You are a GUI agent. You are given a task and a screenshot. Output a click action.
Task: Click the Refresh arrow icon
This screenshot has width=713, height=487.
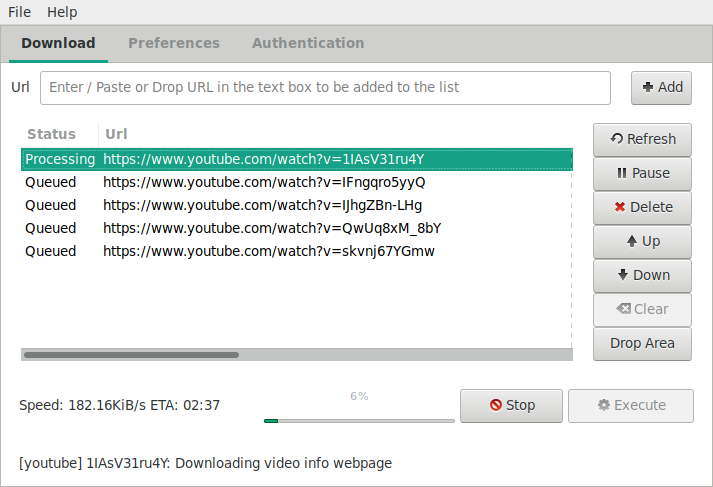pos(617,139)
